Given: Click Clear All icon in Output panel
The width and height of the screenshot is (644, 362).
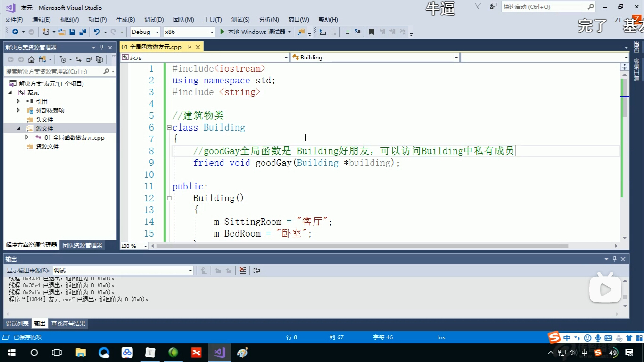Looking at the screenshot, I should click(243, 271).
